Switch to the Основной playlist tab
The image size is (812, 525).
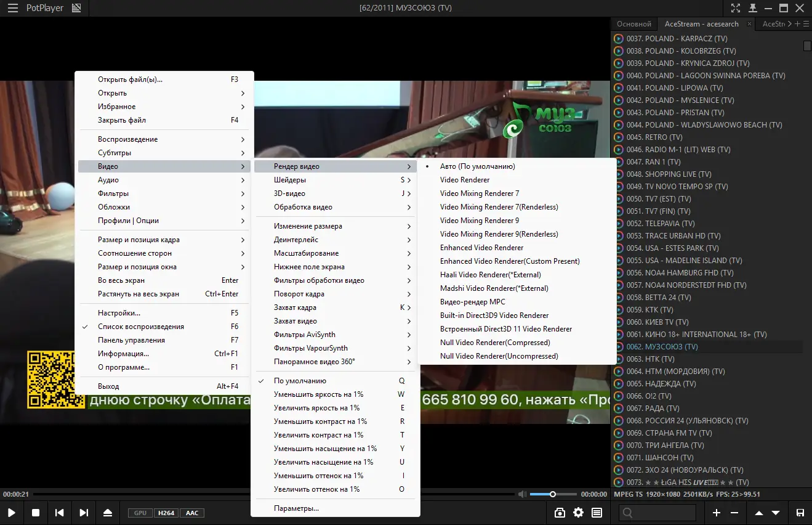tap(634, 24)
